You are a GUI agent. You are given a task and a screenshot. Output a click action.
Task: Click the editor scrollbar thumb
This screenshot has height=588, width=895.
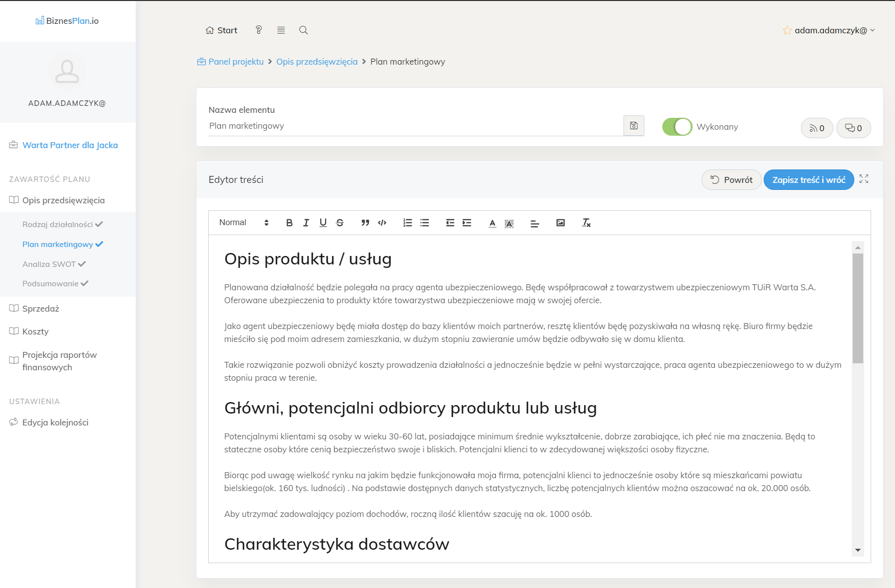pos(858,308)
